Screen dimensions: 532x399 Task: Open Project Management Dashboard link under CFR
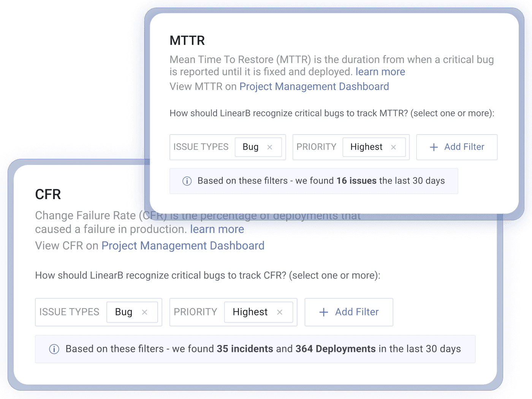[183, 246]
